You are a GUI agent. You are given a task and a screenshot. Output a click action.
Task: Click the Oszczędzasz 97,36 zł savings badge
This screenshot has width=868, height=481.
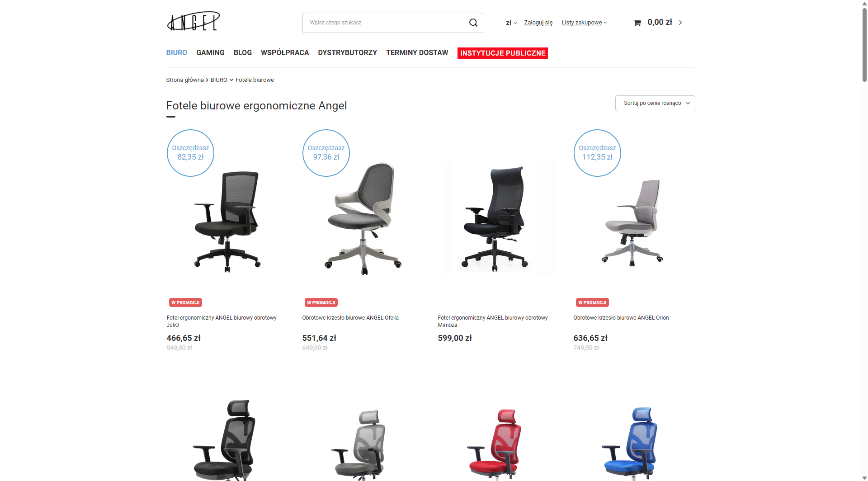tap(326, 153)
